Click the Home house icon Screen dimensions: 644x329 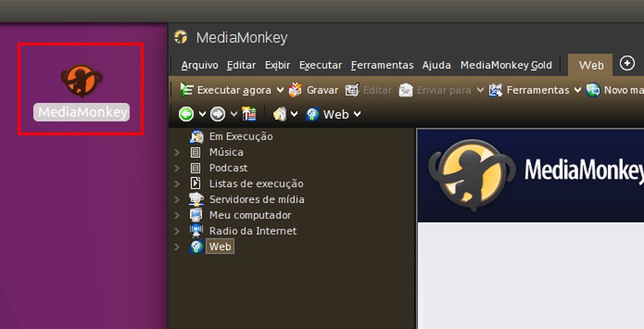click(279, 114)
